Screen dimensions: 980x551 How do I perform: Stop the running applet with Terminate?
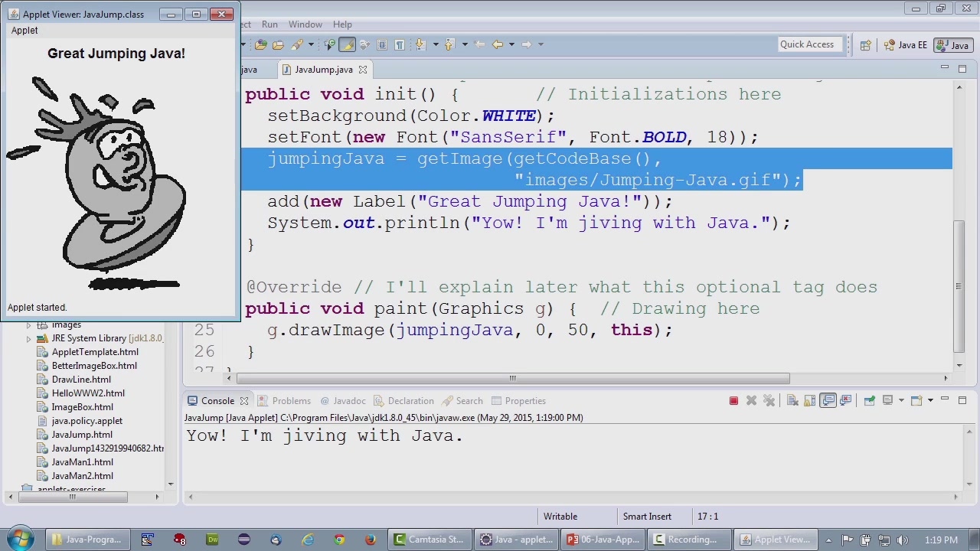[x=733, y=400]
